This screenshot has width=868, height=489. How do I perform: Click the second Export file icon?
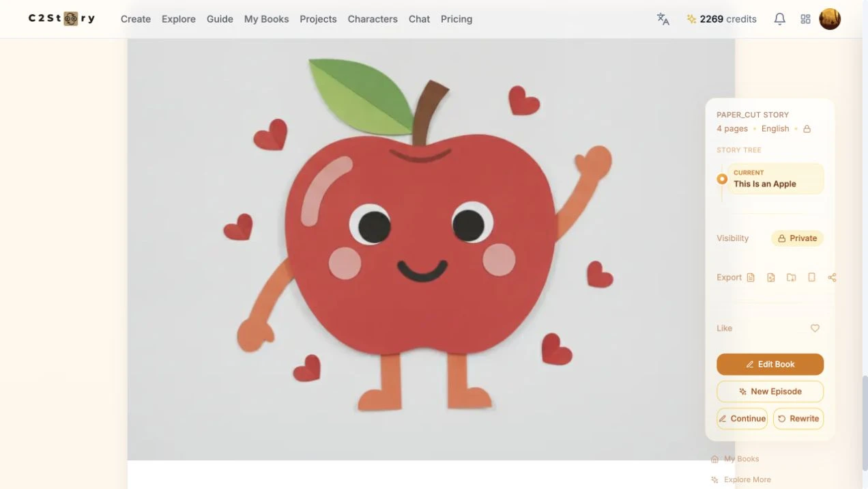click(x=771, y=277)
